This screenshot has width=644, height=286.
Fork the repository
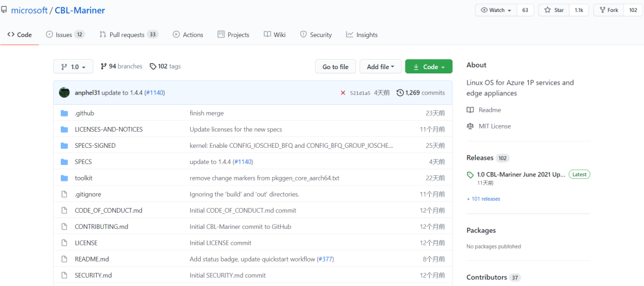click(608, 10)
